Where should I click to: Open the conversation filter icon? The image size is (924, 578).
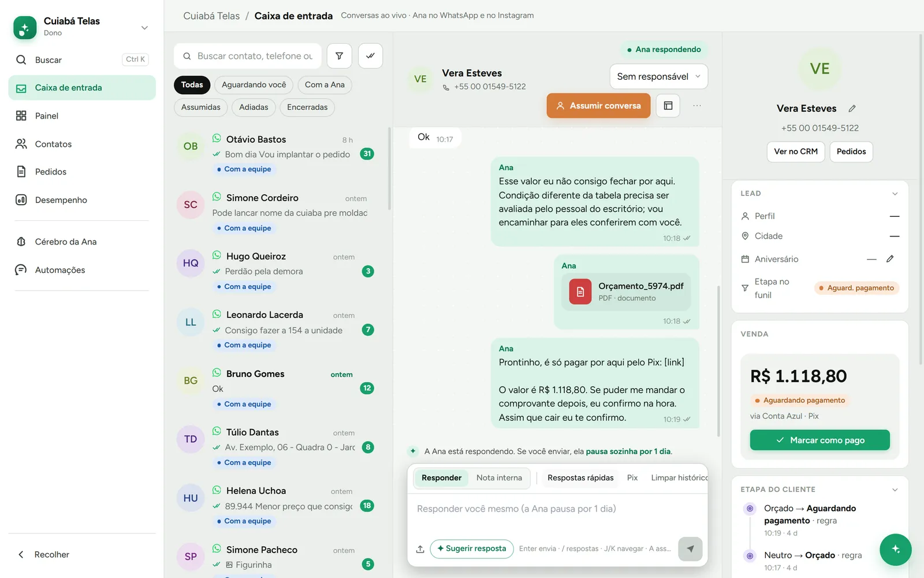(339, 56)
